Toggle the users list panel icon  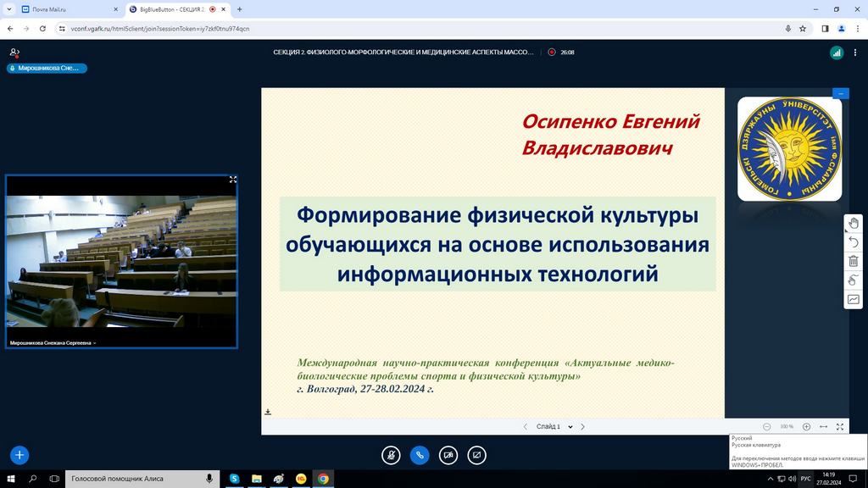14,53
